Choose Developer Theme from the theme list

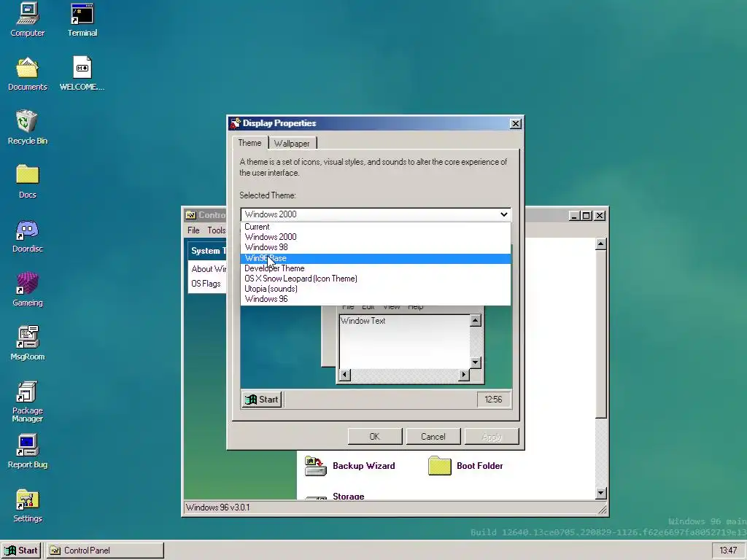(x=376, y=268)
